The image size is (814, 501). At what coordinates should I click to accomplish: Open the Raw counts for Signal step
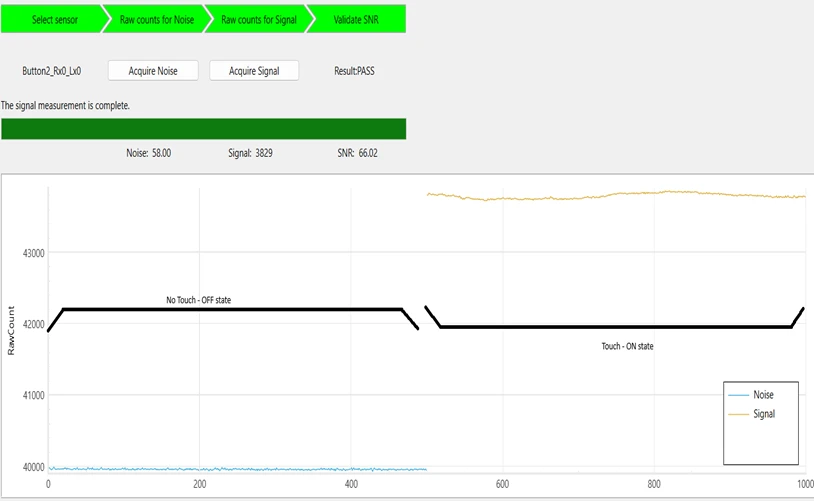(x=255, y=20)
